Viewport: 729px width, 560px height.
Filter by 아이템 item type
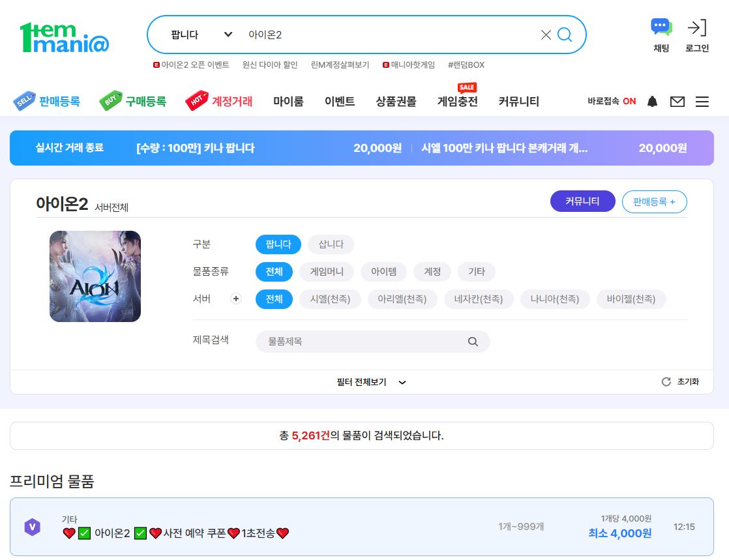click(383, 271)
